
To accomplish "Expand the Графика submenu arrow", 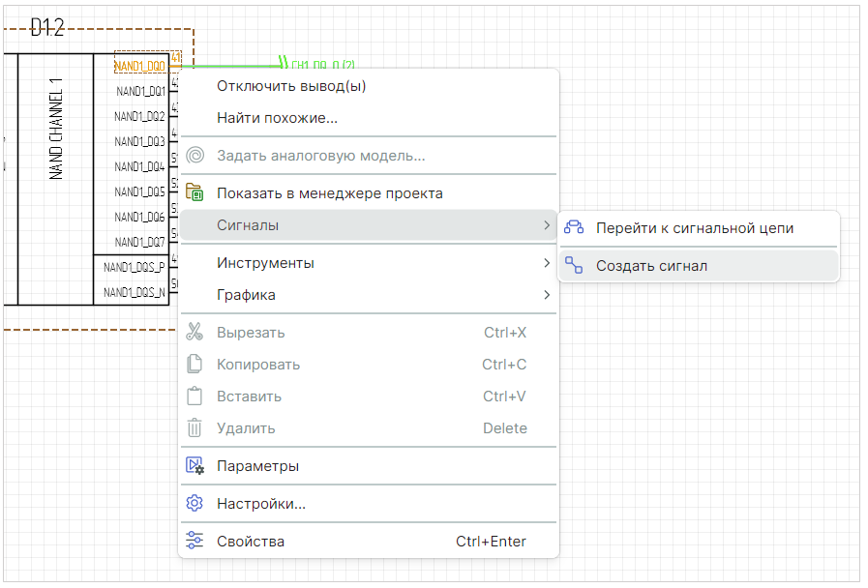I will pos(547,295).
